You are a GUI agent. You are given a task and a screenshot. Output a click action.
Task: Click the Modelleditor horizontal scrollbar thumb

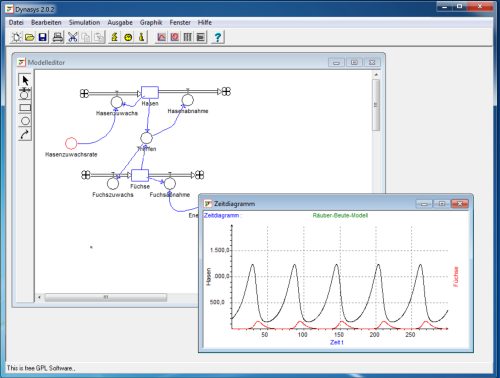(x=106, y=297)
